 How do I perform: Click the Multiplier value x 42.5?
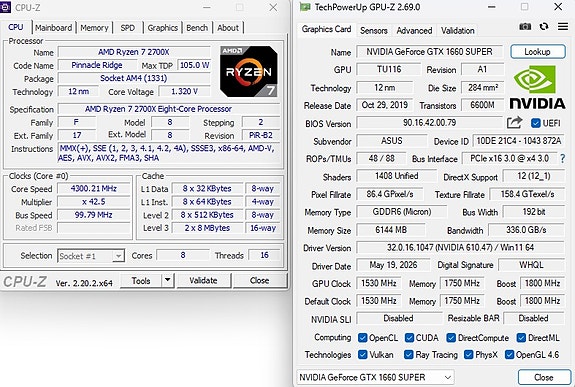pos(94,202)
